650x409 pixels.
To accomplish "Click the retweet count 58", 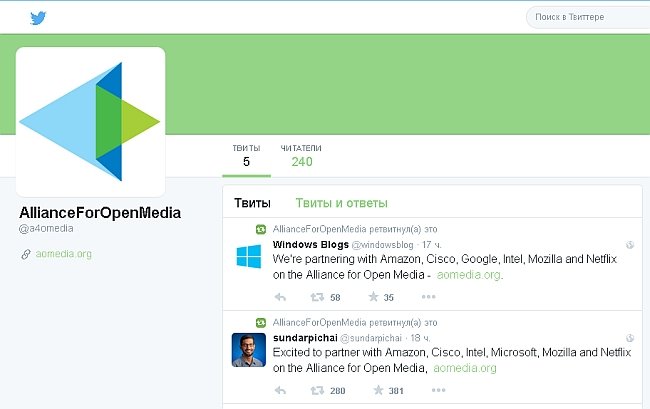I will click(x=335, y=298).
